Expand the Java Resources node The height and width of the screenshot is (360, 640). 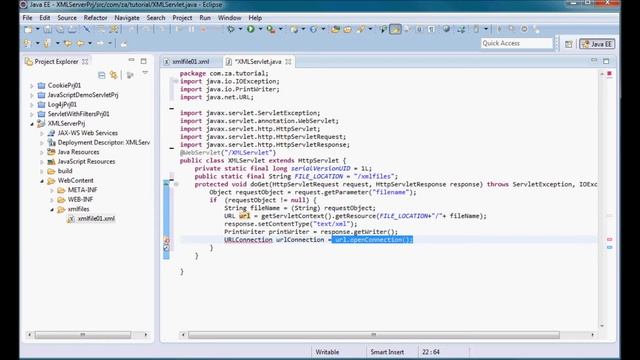pyautogui.click(x=42, y=152)
